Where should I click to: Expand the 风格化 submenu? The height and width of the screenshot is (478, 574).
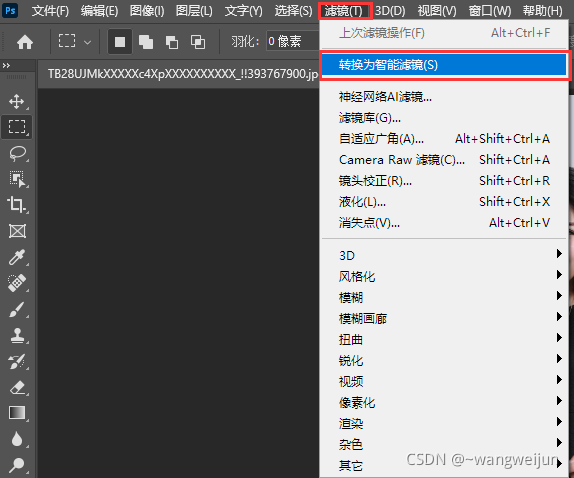click(444, 276)
